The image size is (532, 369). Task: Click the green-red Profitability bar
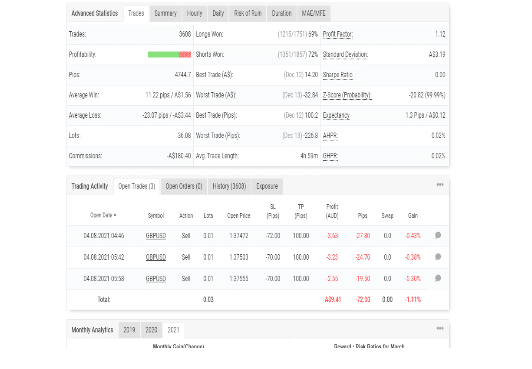[x=169, y=55]
